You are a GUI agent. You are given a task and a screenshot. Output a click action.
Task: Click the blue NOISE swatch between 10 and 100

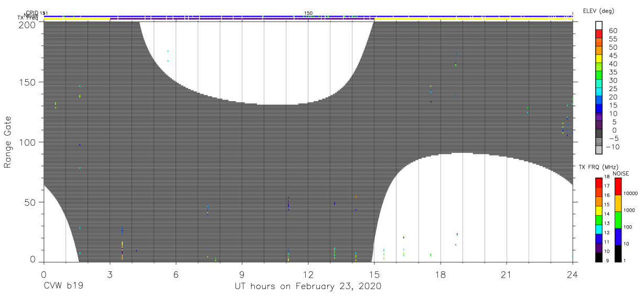point(618,237)
